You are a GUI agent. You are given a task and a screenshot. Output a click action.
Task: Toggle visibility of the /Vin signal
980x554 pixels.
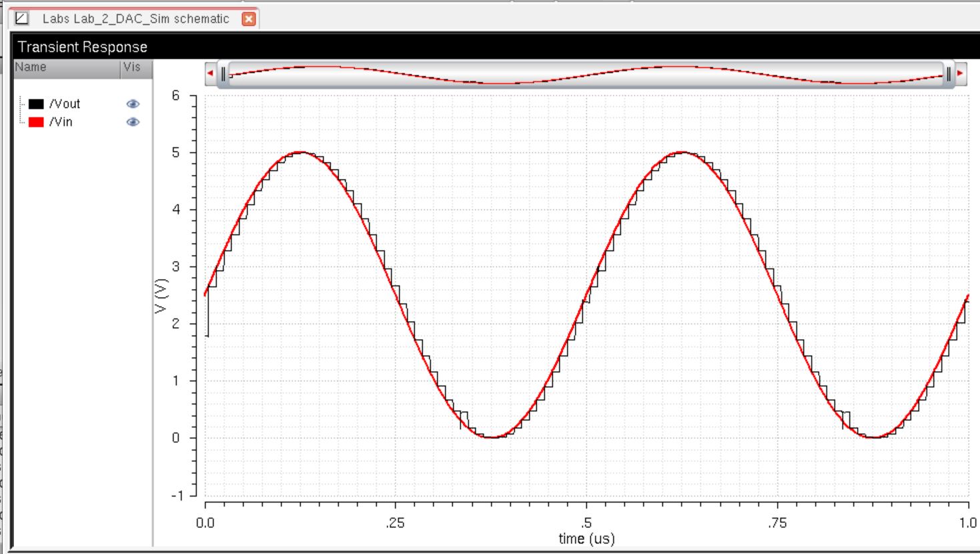[133, 122]
